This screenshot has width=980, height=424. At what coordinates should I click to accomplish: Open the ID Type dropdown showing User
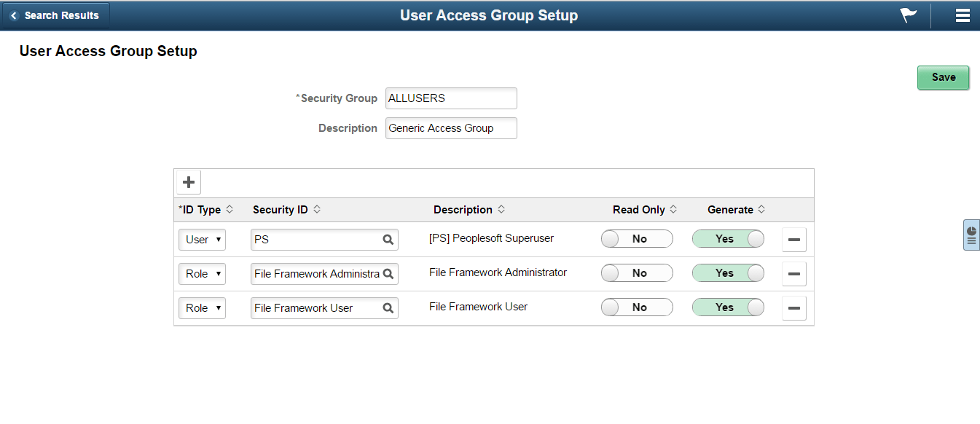[x=202, y=239]
